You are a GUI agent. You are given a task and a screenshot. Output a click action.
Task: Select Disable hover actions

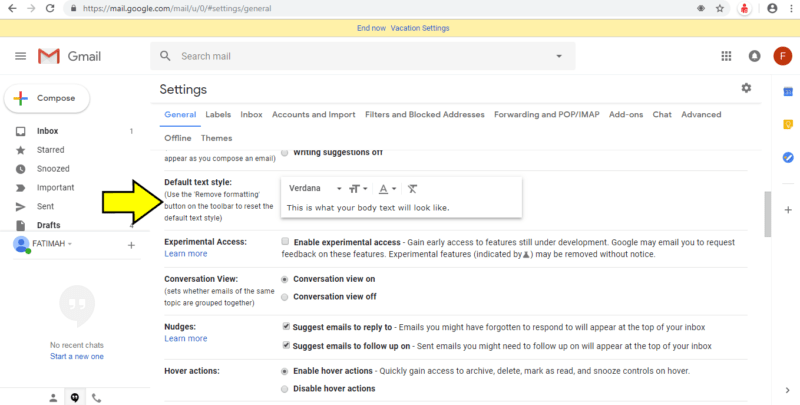click(x=285, y=389)
